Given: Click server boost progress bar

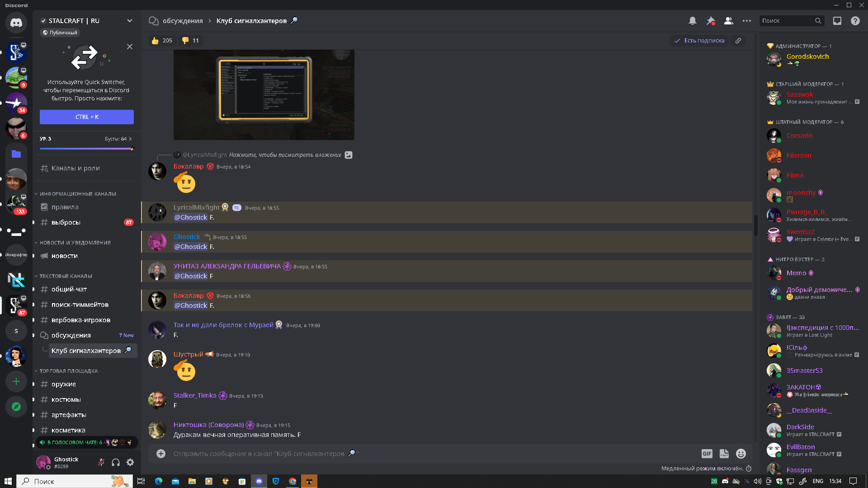Looking at the screenshot, I should (x=86, y=149).
